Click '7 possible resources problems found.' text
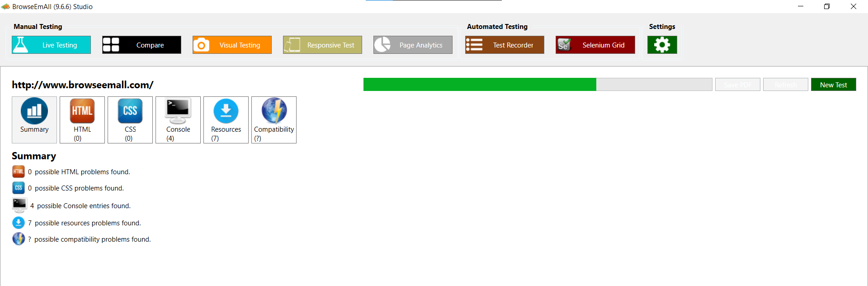868x286 pixels. tap(85, 223)
